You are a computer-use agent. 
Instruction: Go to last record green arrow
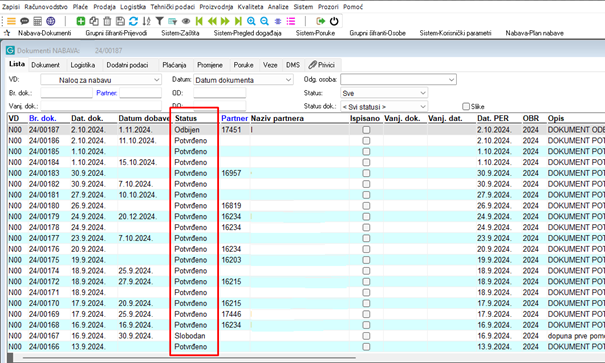238,21
